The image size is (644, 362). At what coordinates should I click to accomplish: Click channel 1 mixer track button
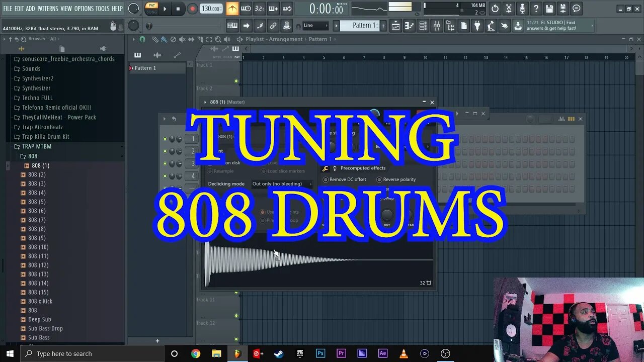coord(192,139)
